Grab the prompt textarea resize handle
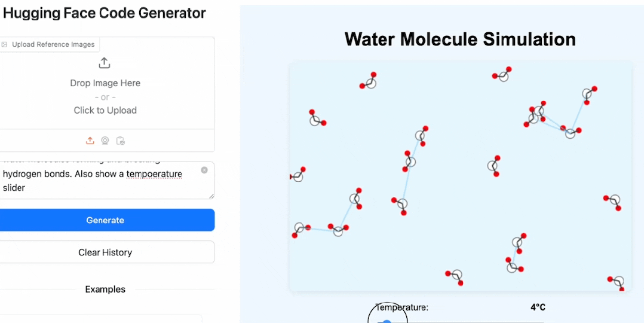 [211, 195]
